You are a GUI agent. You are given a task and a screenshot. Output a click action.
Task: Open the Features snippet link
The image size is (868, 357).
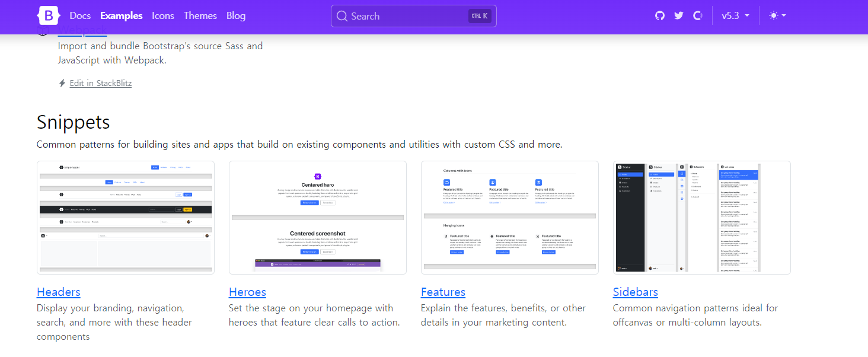[443, 292]
